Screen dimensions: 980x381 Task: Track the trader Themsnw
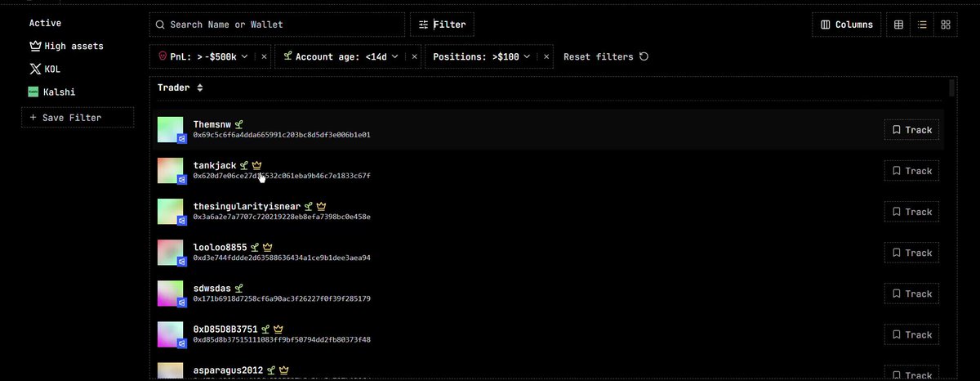coord(911,130)
